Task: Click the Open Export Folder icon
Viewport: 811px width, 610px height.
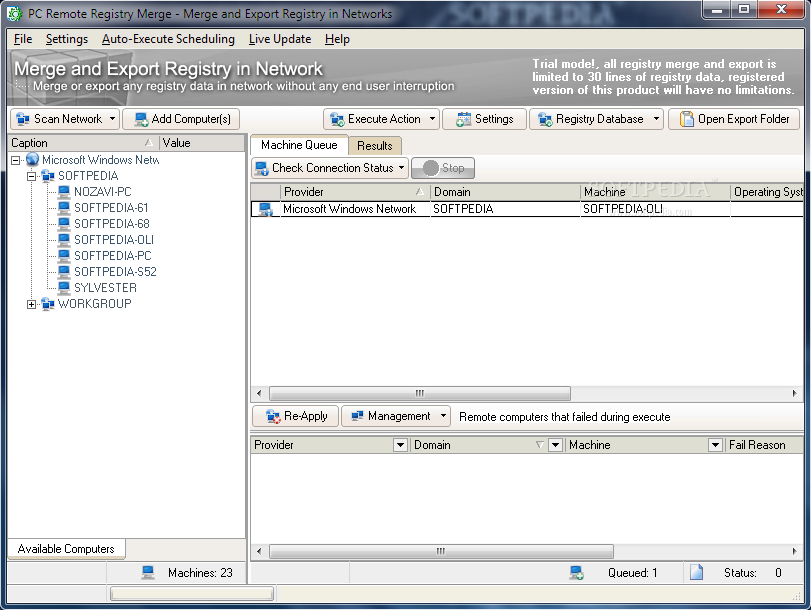Action: click(x=686, y=119)
